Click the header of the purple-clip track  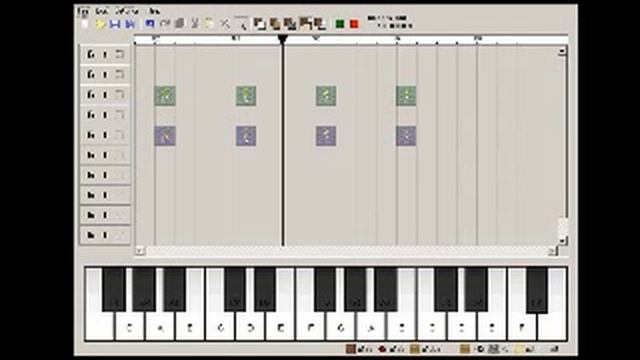[105, 135]
